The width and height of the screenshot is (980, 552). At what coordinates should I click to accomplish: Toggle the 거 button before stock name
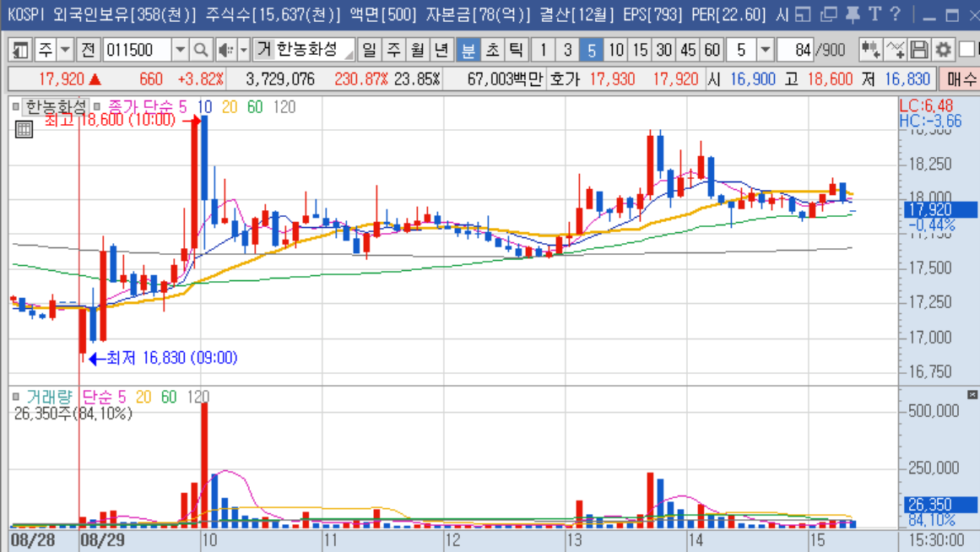tap(263, 50)
